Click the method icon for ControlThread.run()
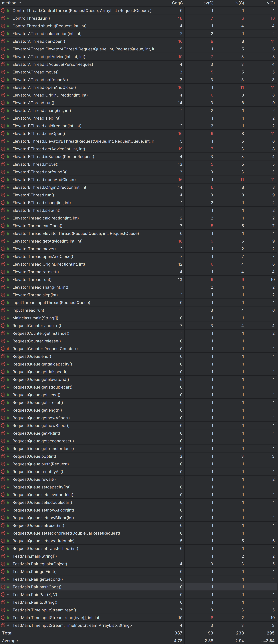 pyautogui.click(x=3, y=18)
